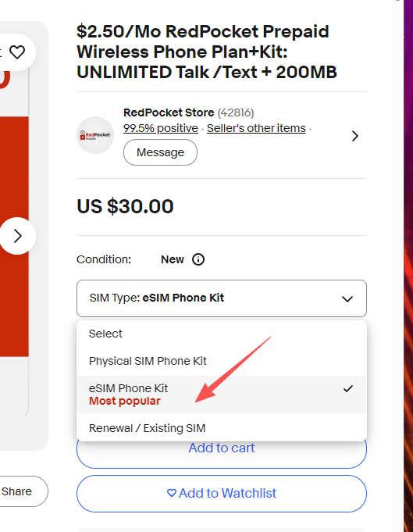Click heart icon in Add to Watchlist
413x532 pixels.
tap(172, 493)
